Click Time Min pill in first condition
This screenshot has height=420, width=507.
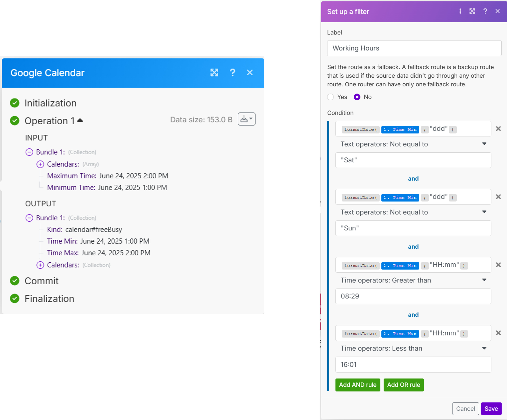click(400, 129)
